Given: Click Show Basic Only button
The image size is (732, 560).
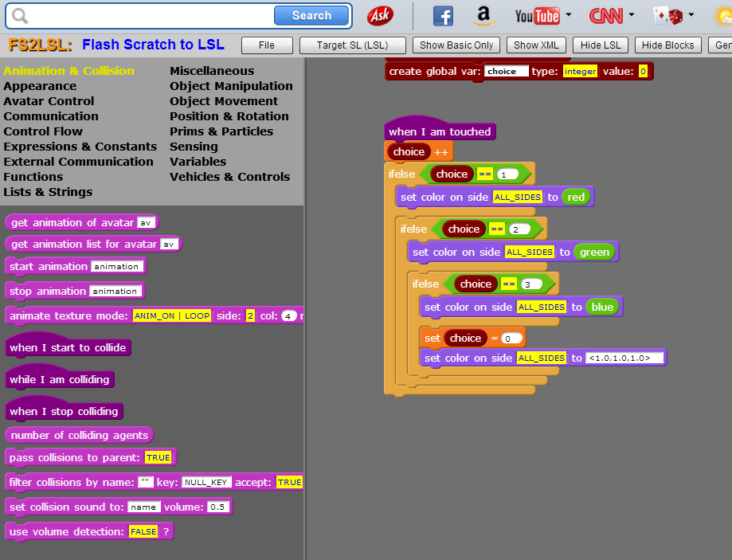Looking at the screenshot, I should click(x=456, y=45).
